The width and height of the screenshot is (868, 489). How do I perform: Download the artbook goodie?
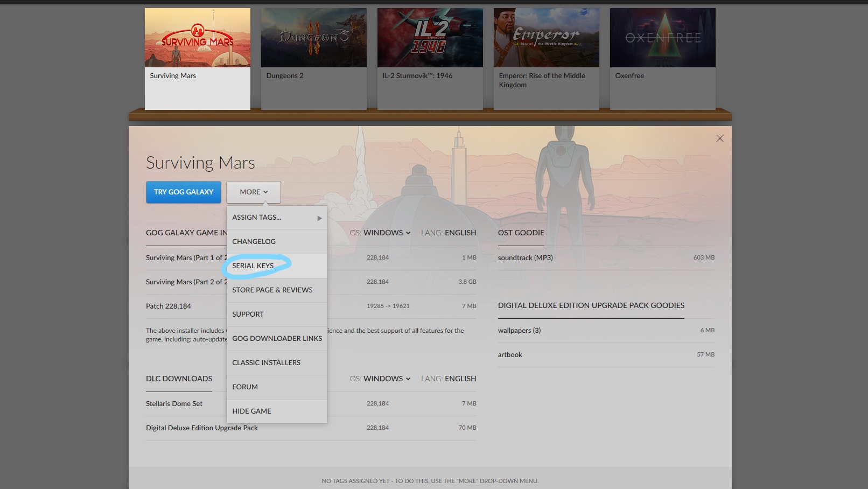point(606,355)
